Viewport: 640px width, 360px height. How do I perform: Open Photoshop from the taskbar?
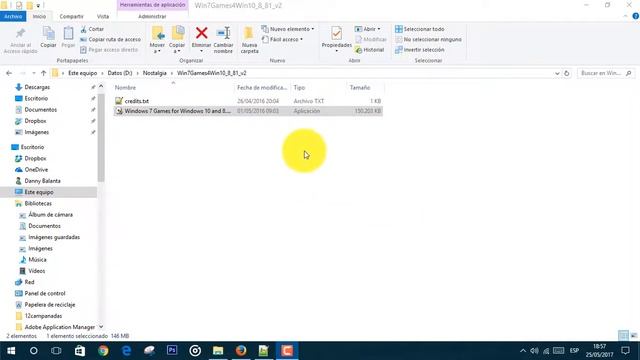click(x=172, y=351)
